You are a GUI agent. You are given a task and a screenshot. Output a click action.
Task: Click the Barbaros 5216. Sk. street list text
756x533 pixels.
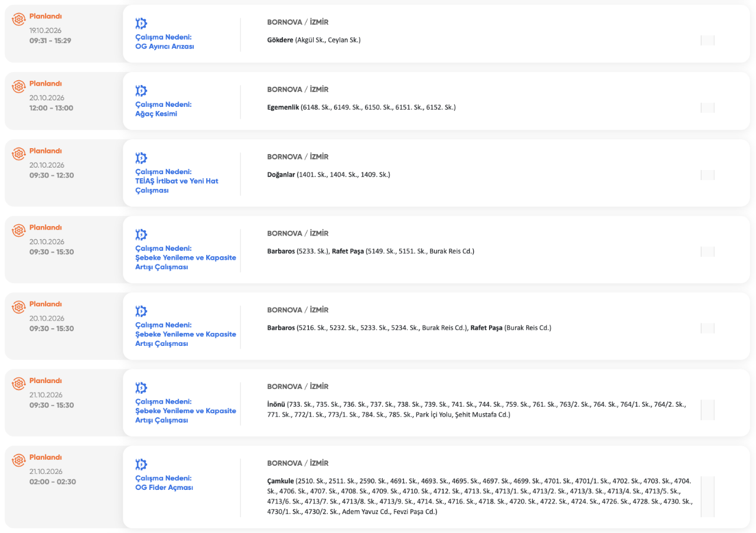coord(409,328)
